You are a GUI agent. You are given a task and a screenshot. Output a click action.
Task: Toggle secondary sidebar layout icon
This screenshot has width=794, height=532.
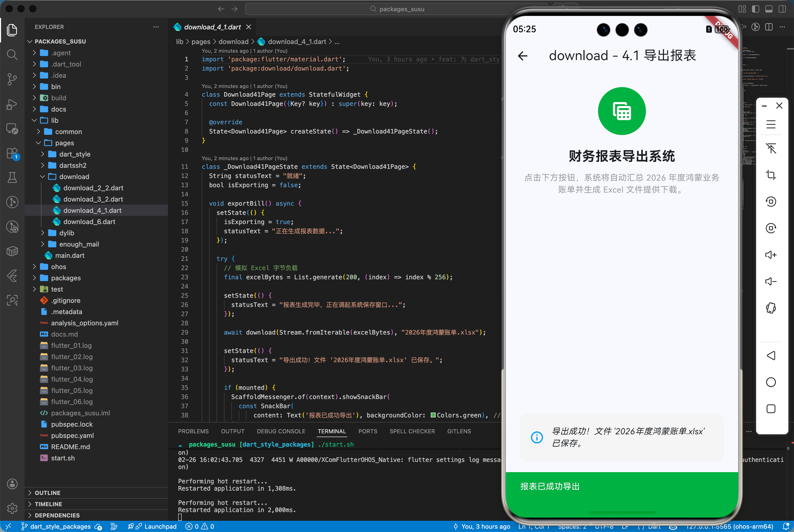tap(782, 9)
